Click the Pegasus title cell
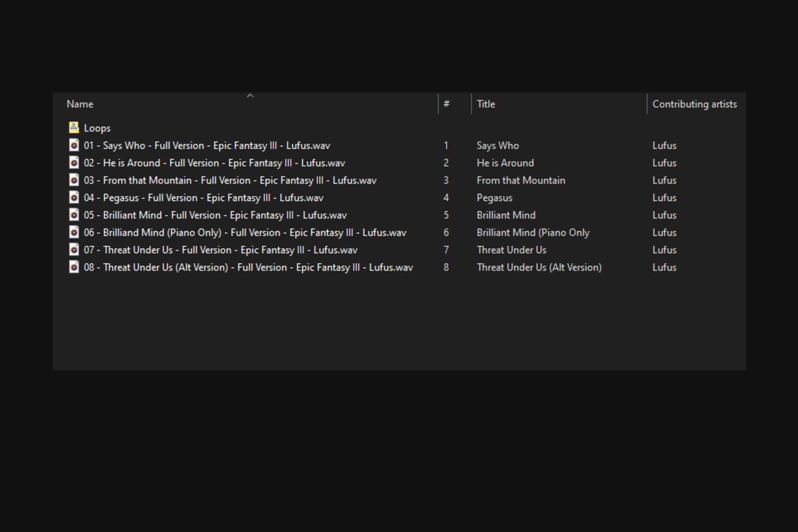 pyautogui.click(x=495, y=198)
